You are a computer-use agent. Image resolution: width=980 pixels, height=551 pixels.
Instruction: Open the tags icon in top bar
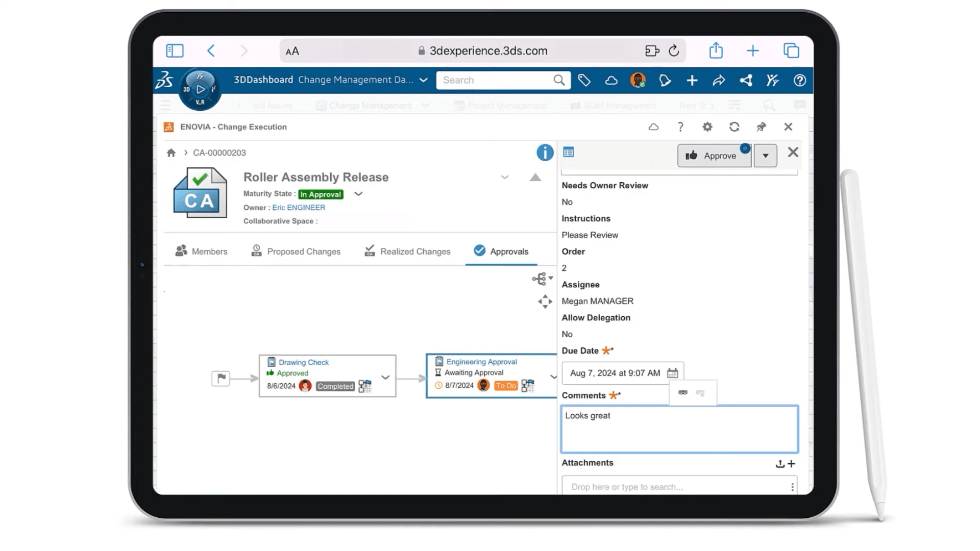click(584, 80)
